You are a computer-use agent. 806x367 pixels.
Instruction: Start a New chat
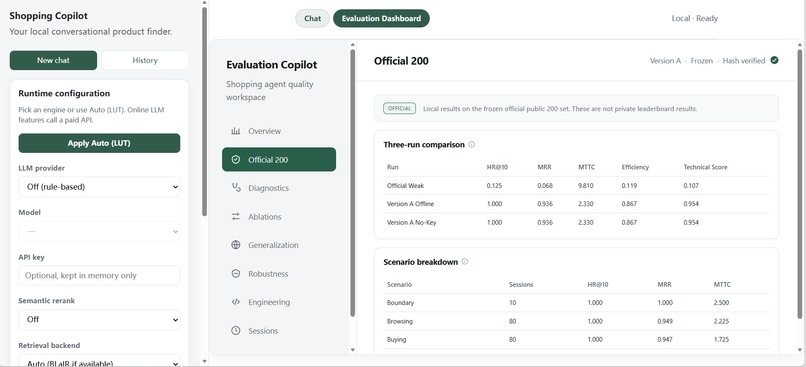pyautogui.click(x=53, y=60)
